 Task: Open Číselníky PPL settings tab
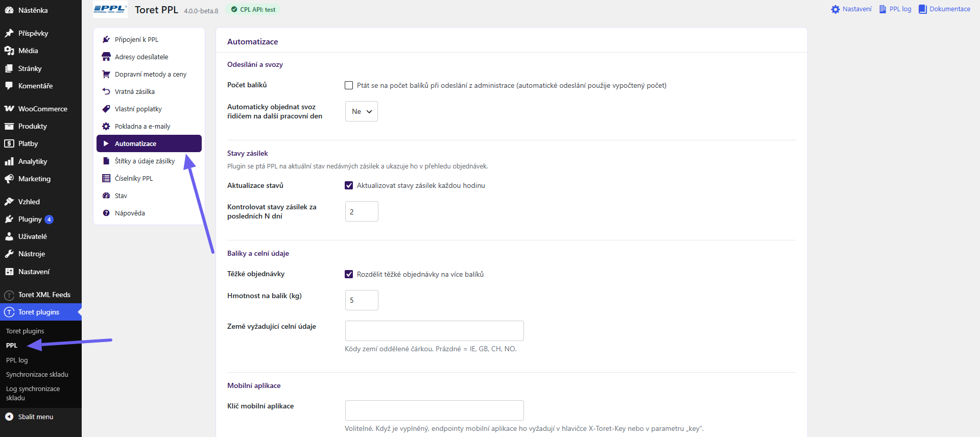click(149, 178)
